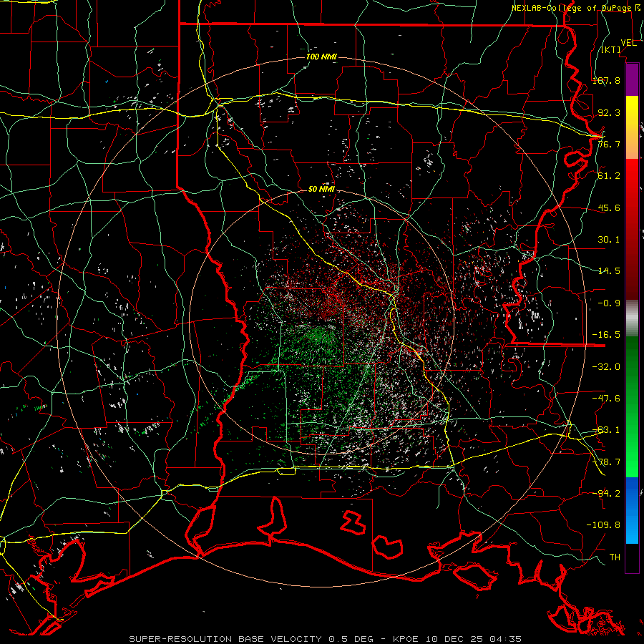The height and width of the screenshot is (644, 644).
Task: Click the 92.3 scale value
Action: [609, 112]
